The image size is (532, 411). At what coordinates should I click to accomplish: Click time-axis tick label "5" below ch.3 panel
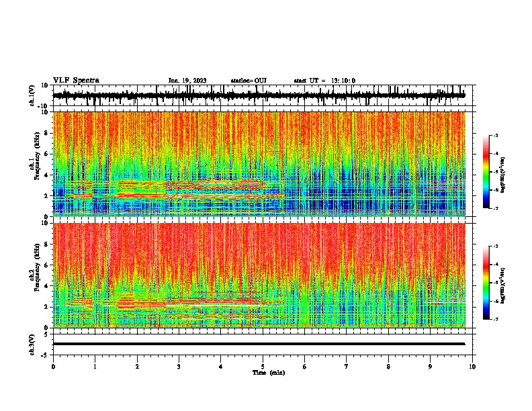[263, 367]
